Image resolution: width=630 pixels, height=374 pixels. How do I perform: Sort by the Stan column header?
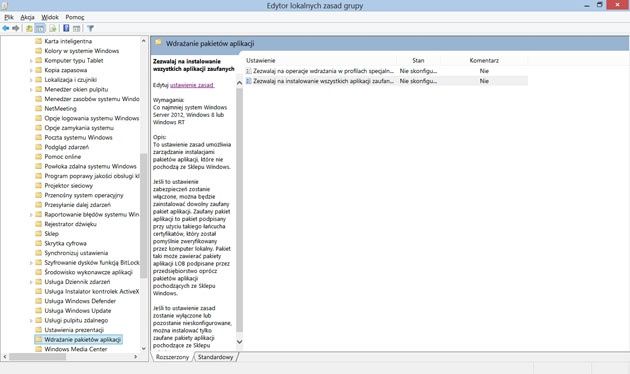(x=418, y=60)
